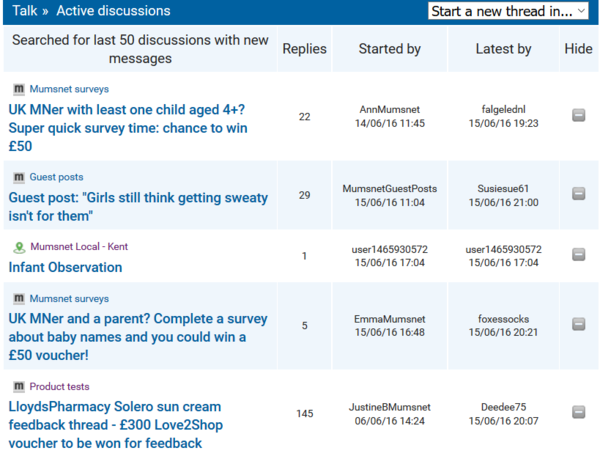The image size is (600, 456).
Task: Open the Product tests topic
Action: tap(59, 387)
